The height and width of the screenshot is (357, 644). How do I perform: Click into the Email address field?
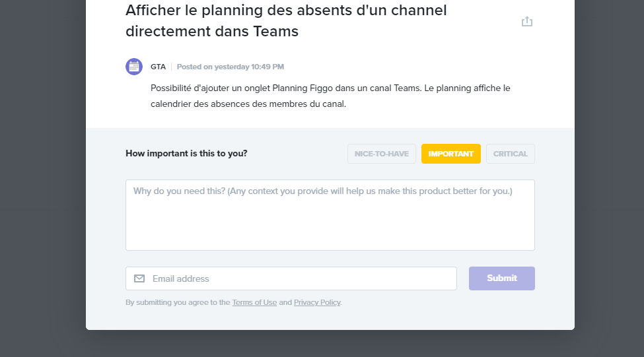coord(291,278)
